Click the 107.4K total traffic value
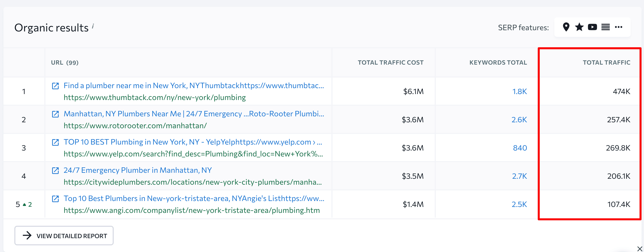The image size is (644, 252). click(619, 204)
